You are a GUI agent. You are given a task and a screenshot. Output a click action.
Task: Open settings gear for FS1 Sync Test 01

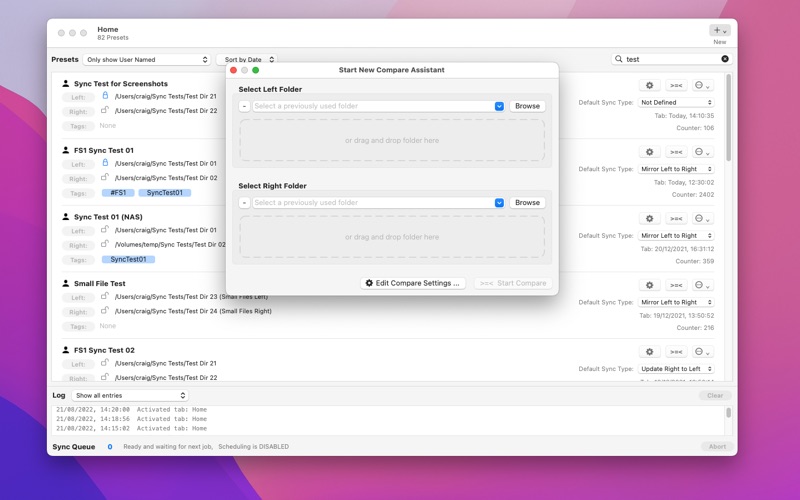(x=649, y=152)
